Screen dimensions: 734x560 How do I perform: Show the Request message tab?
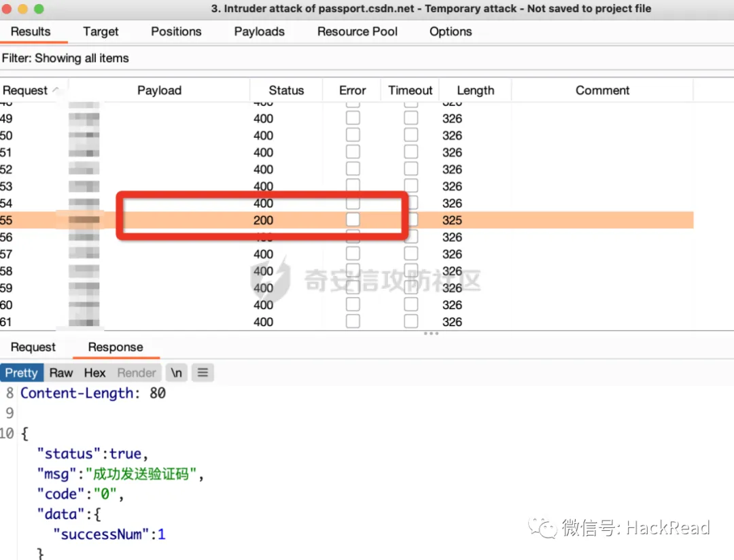click(x=33, y=347)
